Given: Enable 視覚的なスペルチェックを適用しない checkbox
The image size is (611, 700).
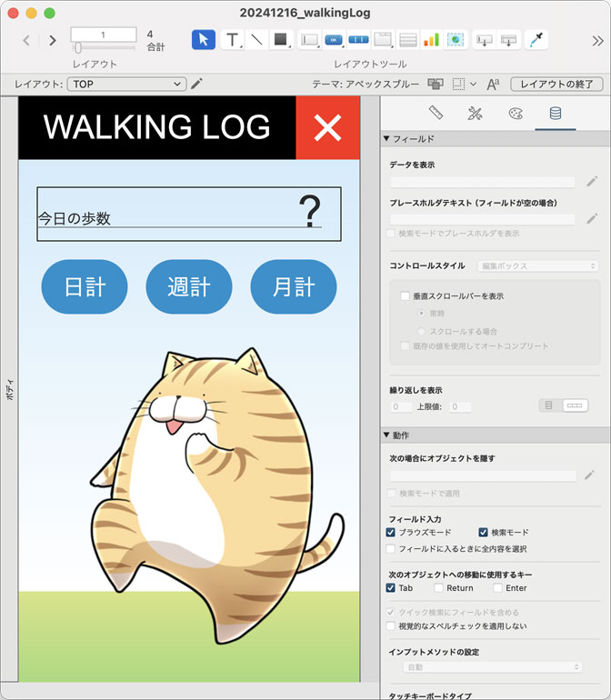Looking at the screenshot, I should 390,625.
